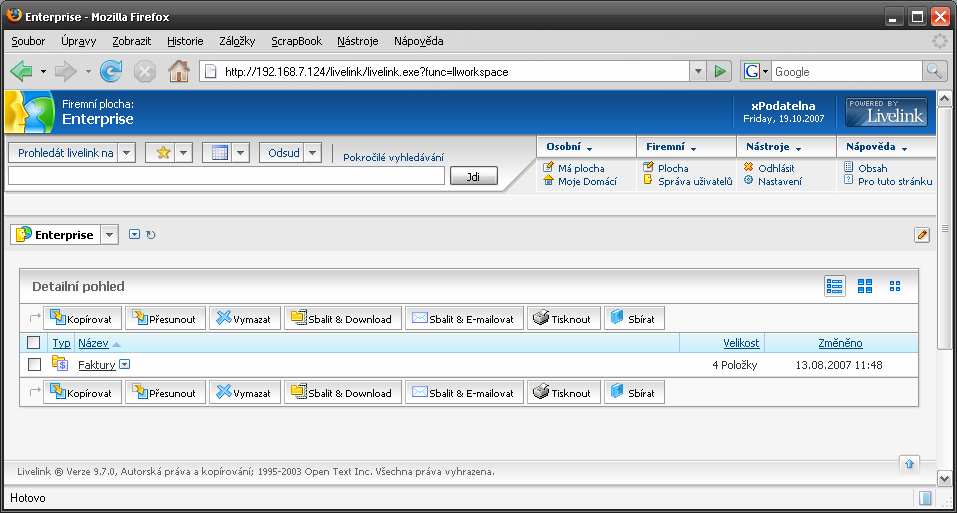
Task: Click bottom Vymazat button
Action: click(244, 392)
